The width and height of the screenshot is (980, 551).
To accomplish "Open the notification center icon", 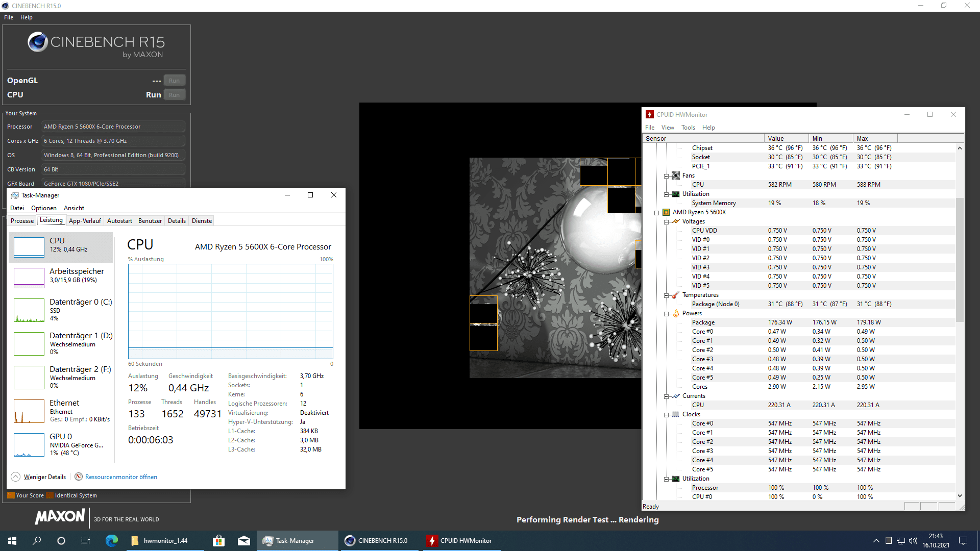I will pyautogui.click(x=963, y=541).
